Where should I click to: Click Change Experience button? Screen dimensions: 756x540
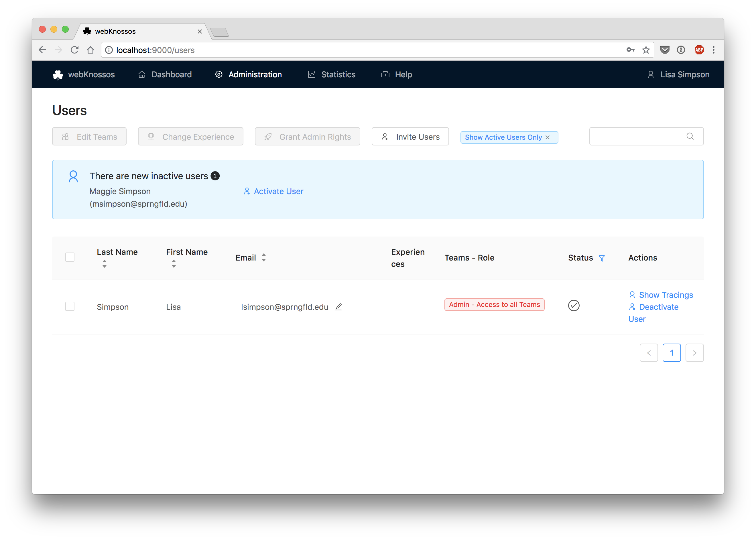191,137
